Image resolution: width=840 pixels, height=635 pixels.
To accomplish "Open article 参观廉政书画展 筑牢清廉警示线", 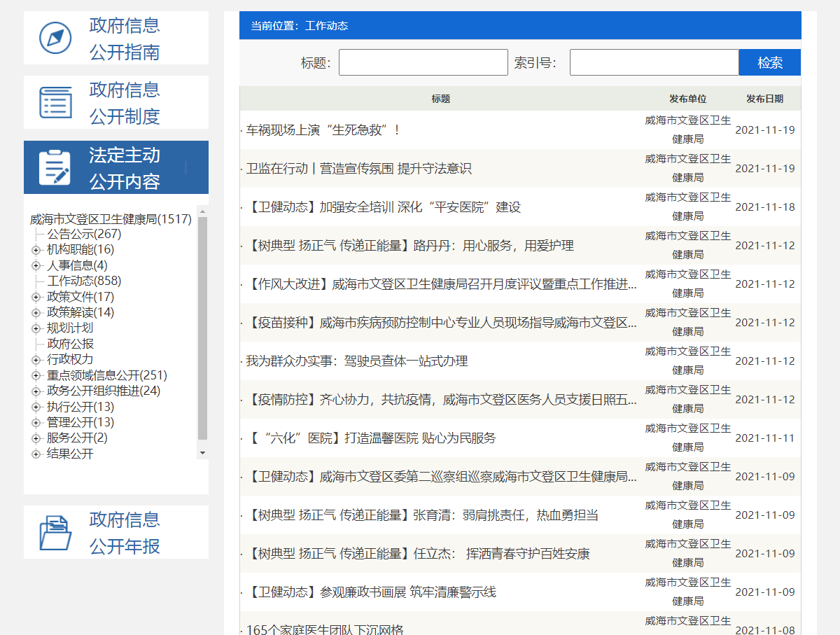I will tap(371, 592).
